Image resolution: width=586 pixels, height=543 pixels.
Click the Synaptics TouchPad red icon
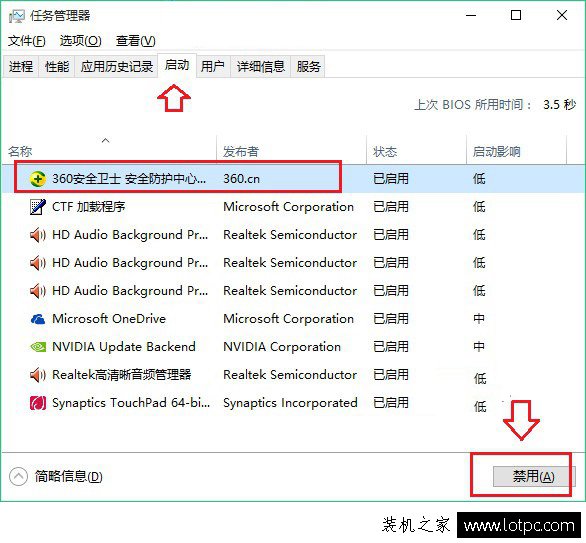[x=37, y=403]
